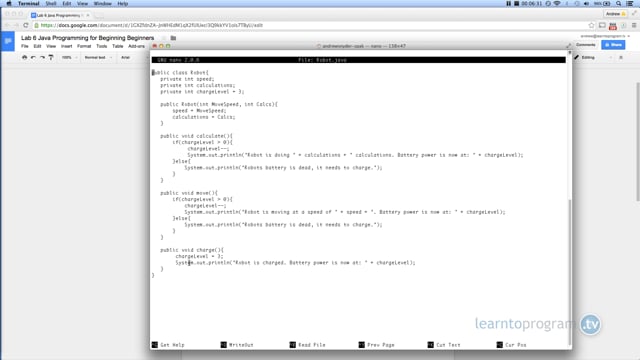This screenshot has width=640, height=360.
Task: Click the screen recording pause icon
Action: point(509,4)
